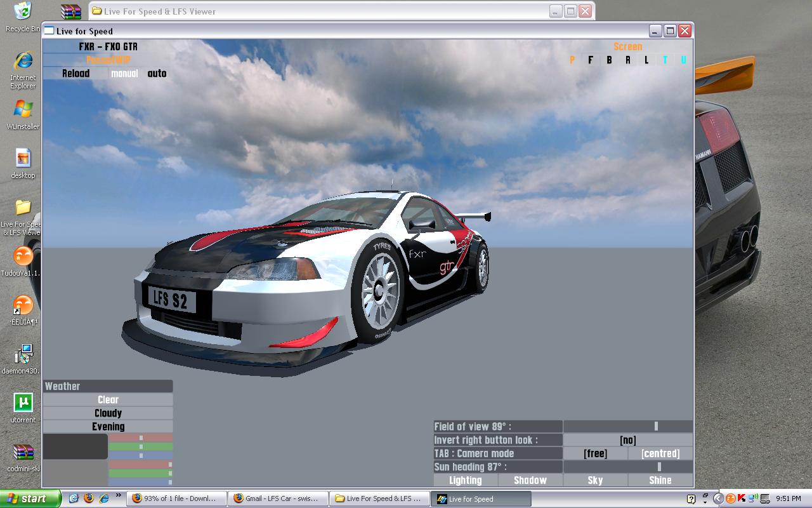Click the monitor tray icon beside the clock

pos(765,498)
